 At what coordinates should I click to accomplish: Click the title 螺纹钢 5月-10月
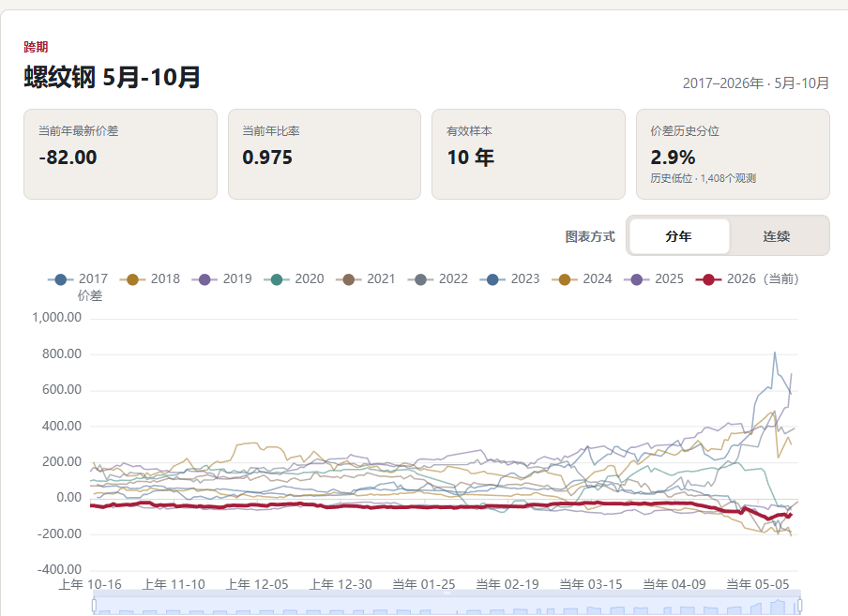112,77
